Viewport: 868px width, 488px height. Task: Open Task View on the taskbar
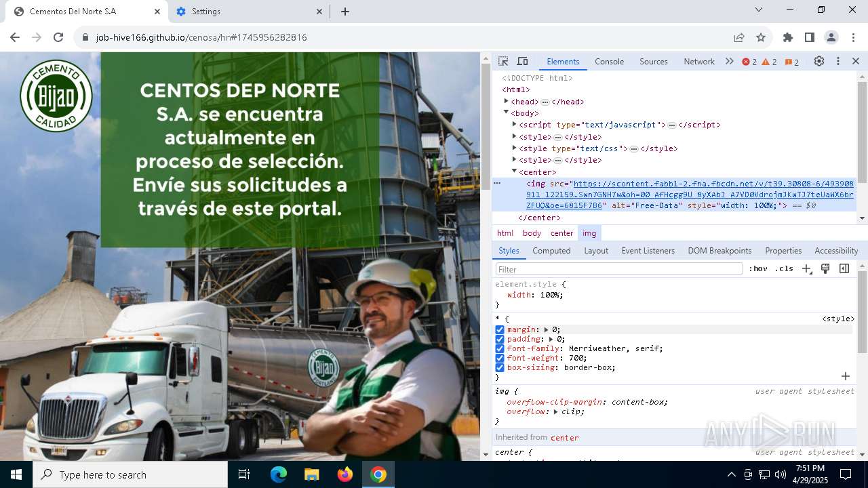coord(244,474)
